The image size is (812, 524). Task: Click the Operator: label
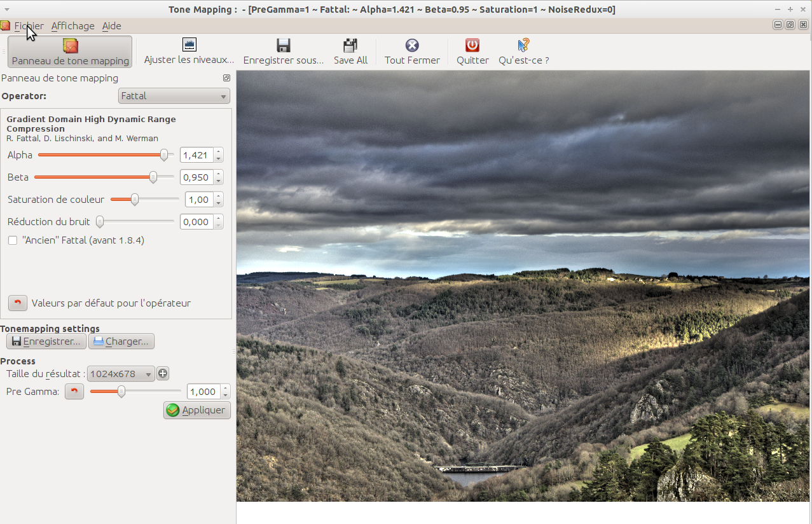point(24,96)
